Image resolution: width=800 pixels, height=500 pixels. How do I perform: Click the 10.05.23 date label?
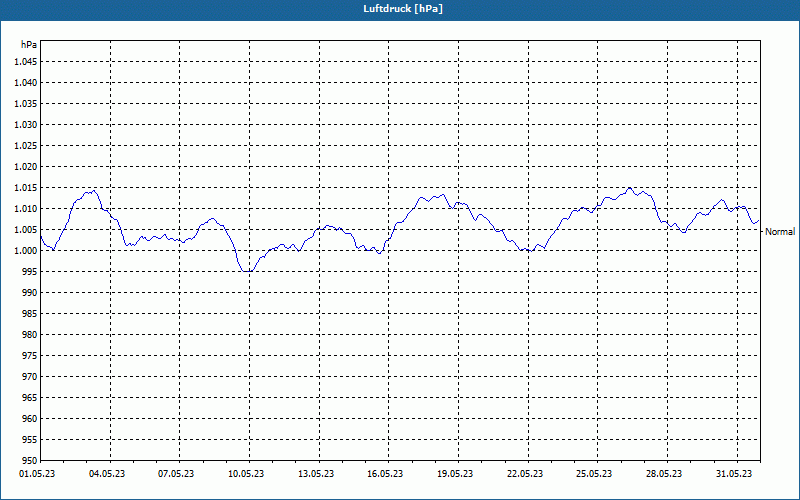coord(246,474)
